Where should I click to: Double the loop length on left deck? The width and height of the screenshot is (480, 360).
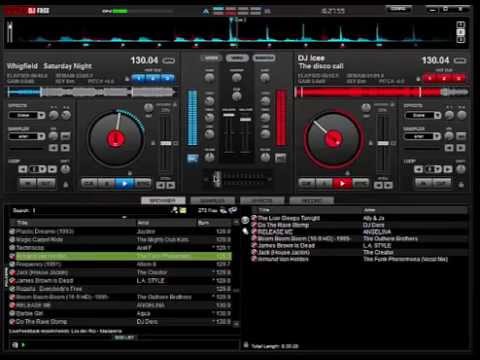click(52, 169)
